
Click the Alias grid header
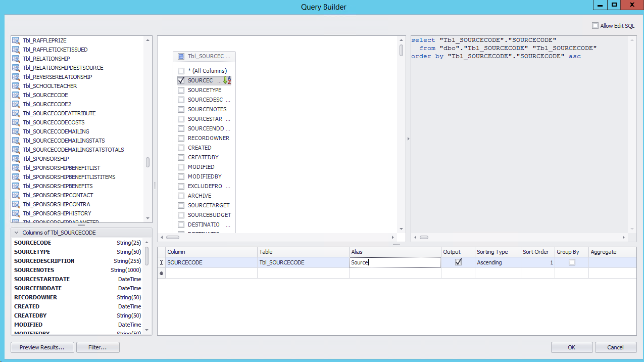click(395, 252)
